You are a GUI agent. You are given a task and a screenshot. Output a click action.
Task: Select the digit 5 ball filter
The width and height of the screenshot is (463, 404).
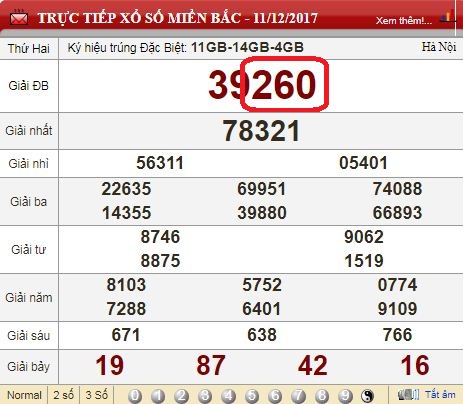tap(252, 396)
